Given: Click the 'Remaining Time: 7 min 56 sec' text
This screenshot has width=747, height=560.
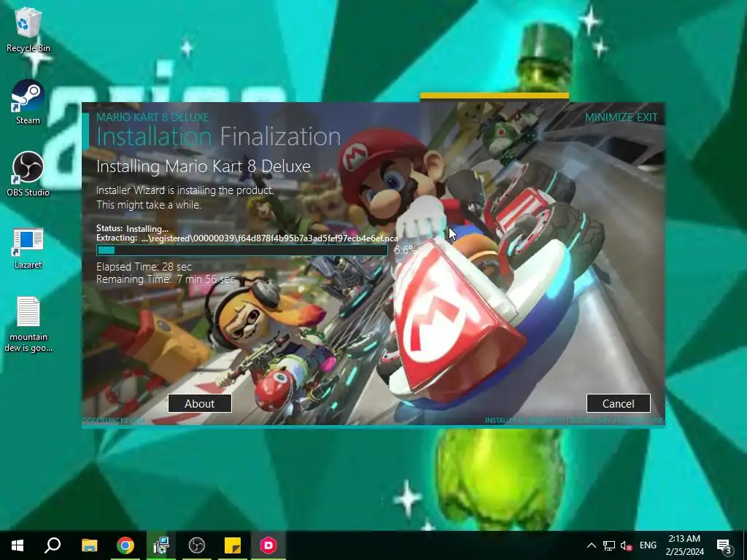Looking at the screenshot, I should tap(166, 279).
